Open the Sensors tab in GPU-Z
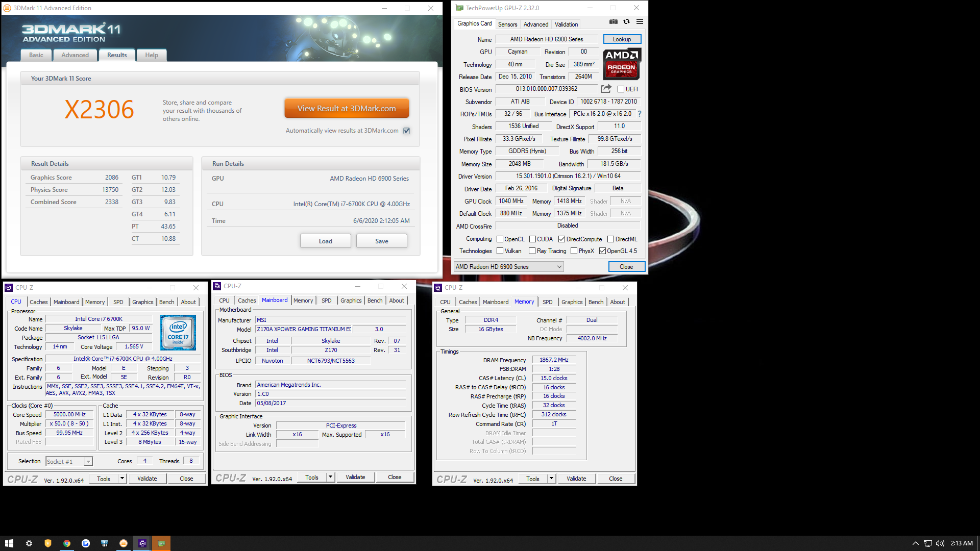 click(x=507, y=24)
